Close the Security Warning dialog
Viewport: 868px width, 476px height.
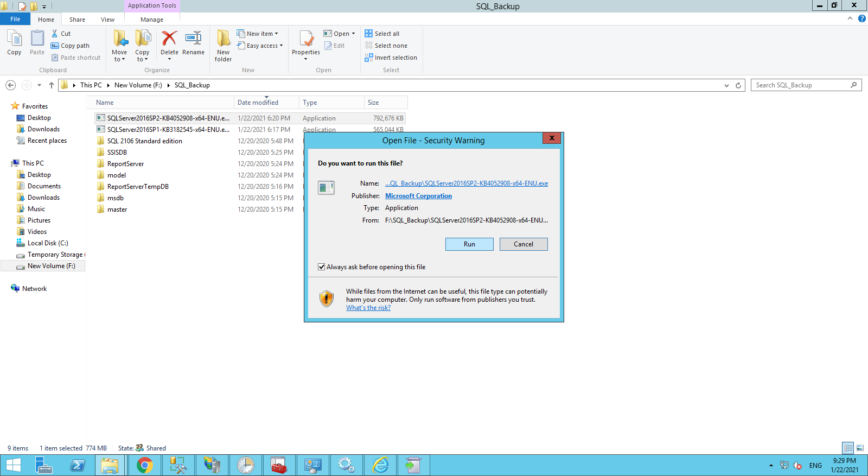tap(552, 138)
